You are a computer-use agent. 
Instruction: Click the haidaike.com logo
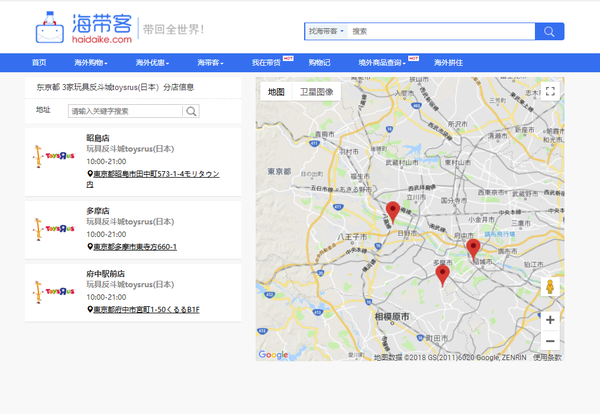[x=84, y=28]
